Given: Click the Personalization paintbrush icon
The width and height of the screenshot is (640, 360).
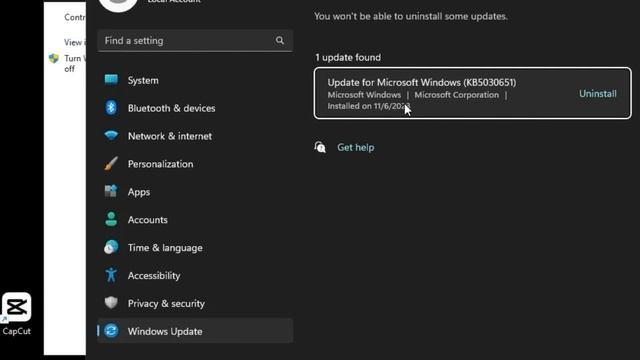Looking at the screenshot, I should click(x=111, y=164).
